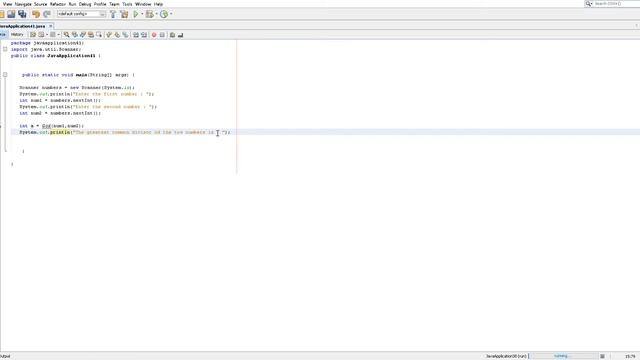Image resolution: width=640 pixels, height=360 pixels.
Task: Click the Previous Bookmark icon
Action: [x=109, y=35]
